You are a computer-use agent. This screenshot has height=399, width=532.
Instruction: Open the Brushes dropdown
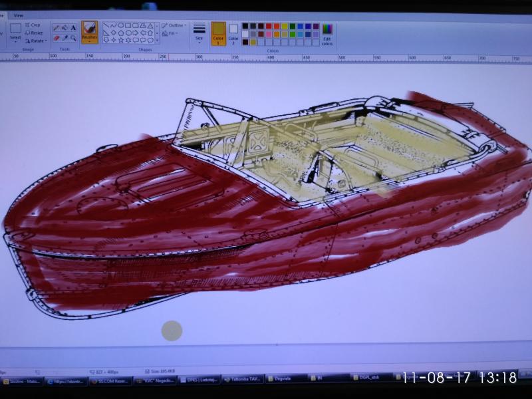pos(89,33)
